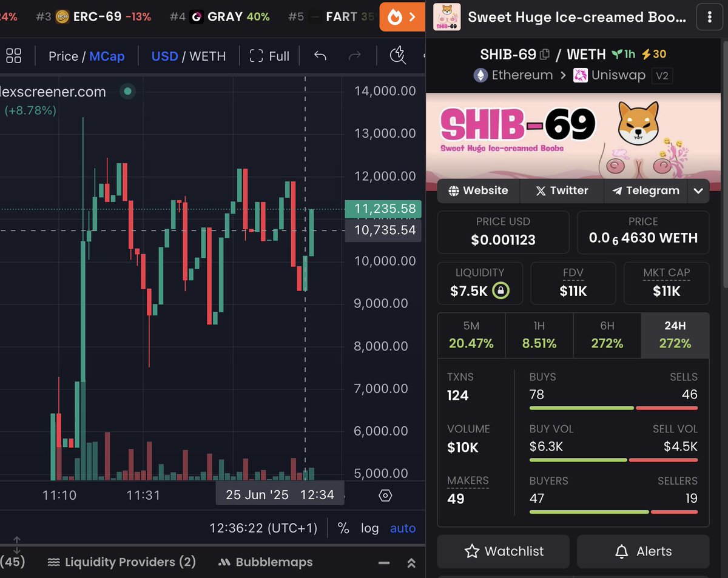Click the Buys progress bar
The height and width of the screenshot is (578, 728).
tap(581, 408)
